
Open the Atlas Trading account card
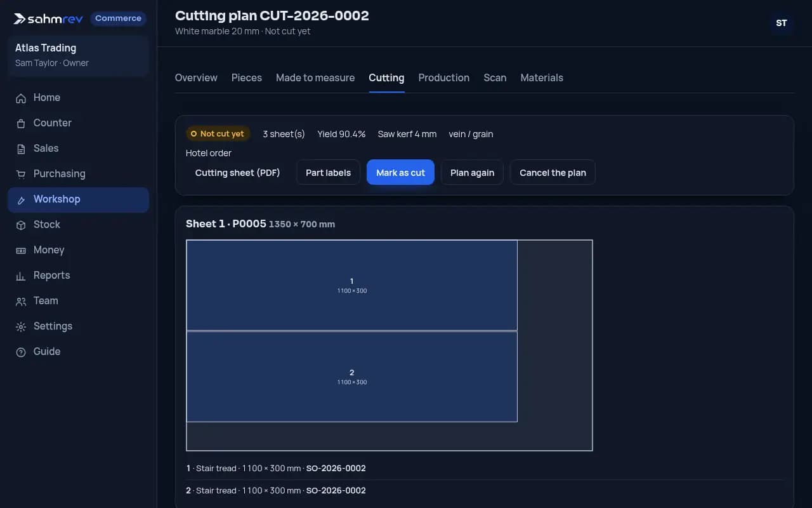pyautogui.click(x=78, y=55)
